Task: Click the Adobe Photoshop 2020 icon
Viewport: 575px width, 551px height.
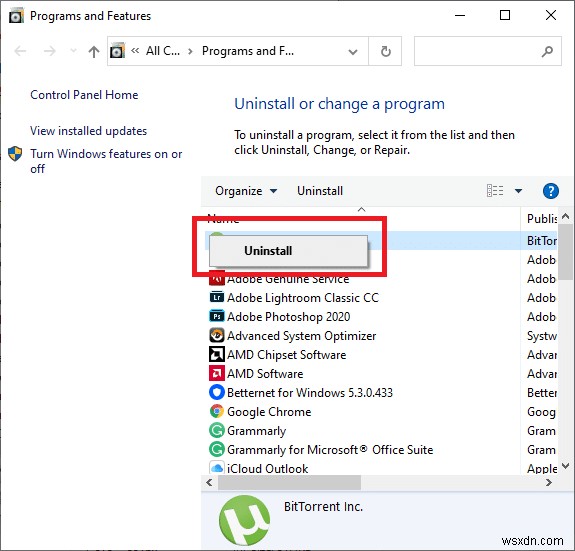Action: [216, 316]
